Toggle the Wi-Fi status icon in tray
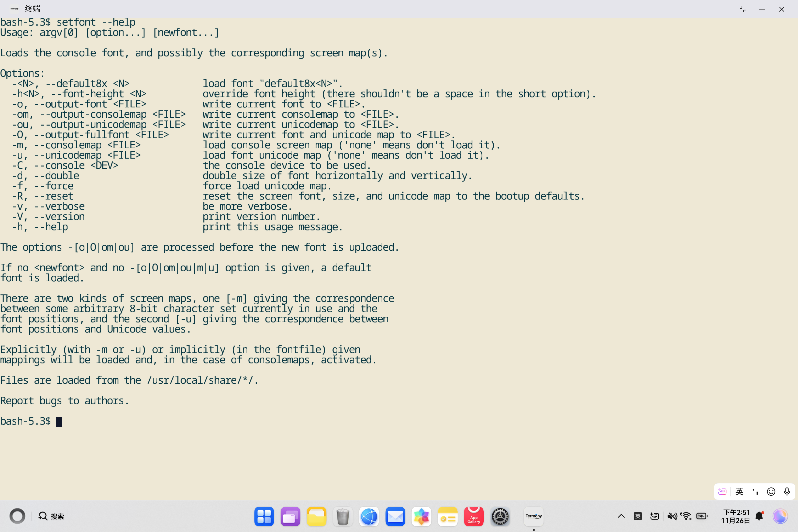 pos(686,516)
